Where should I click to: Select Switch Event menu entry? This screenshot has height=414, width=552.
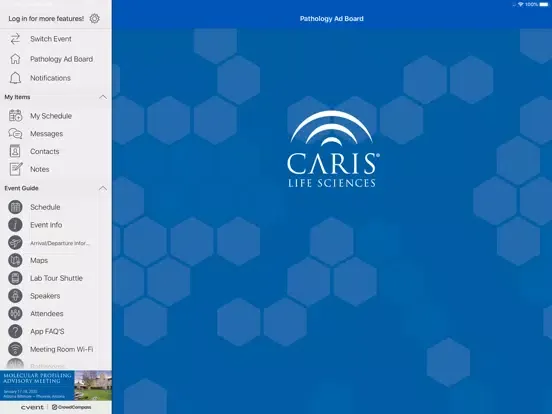point(51,39)
